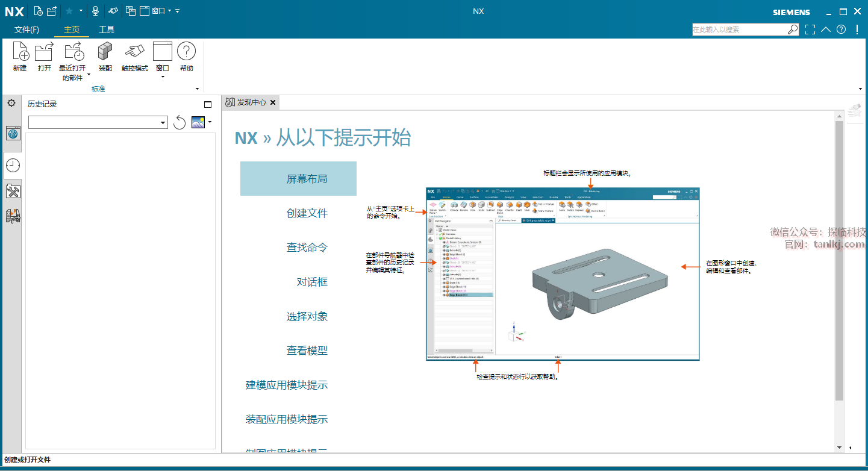This screenshot has width=868, height=471.
Task: Click the 新建 (New) file icon
Action: 20,52
